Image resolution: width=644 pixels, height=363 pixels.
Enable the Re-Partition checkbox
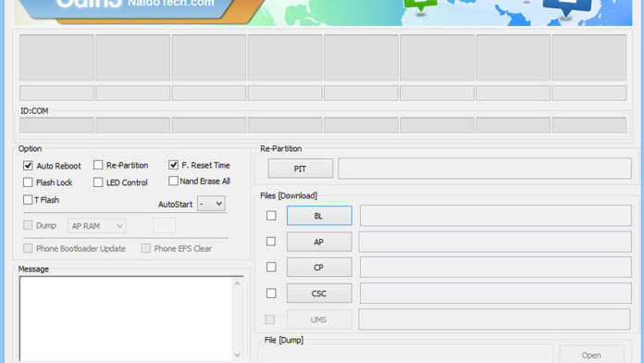click(98, 165)
